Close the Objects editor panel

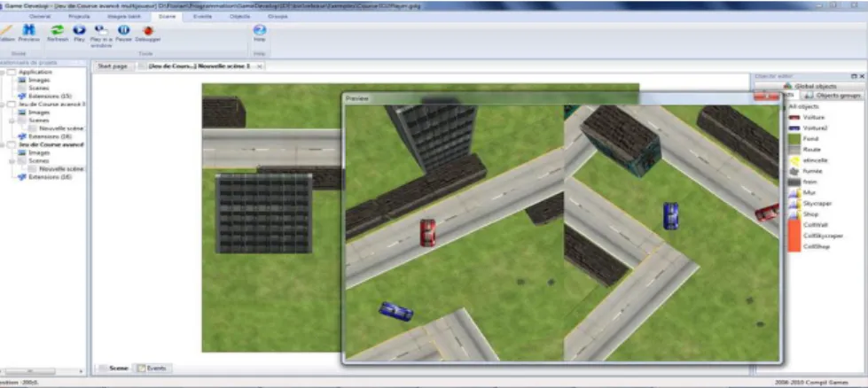pyautogui.click(x=862, y=76)
